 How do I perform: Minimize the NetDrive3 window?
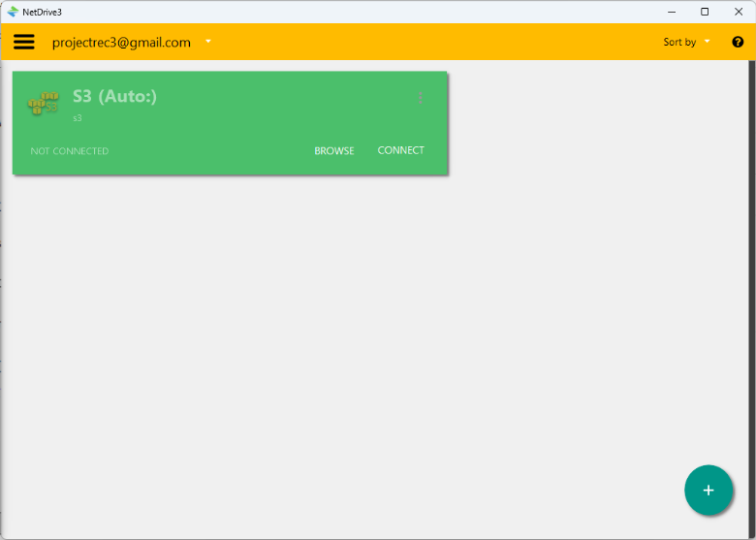click(671, 12)
